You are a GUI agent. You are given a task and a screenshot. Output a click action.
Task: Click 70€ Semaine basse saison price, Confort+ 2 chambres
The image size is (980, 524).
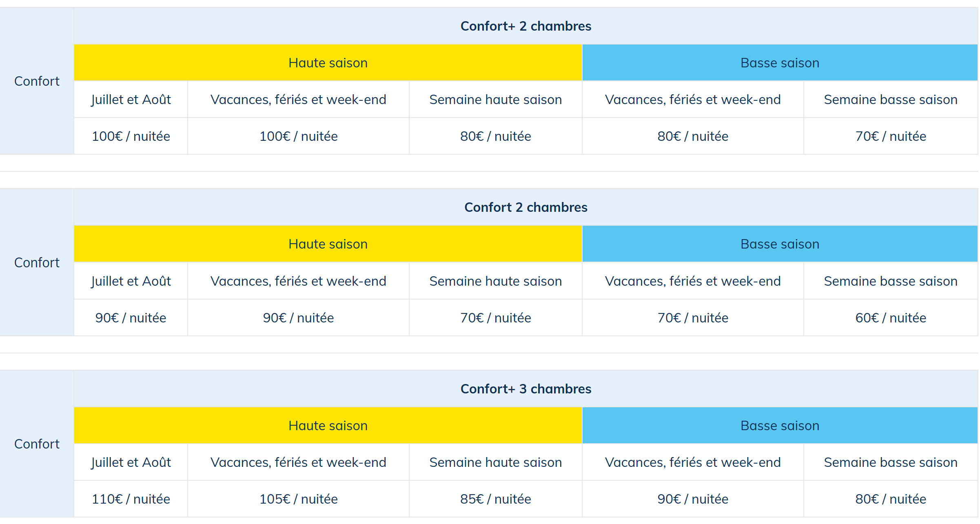tap(890, 136)
